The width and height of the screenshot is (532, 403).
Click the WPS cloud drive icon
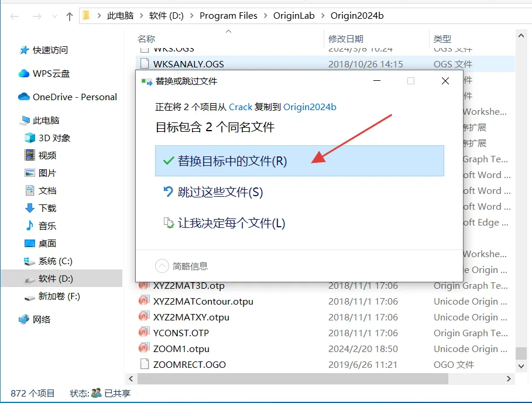click(24, 73)
